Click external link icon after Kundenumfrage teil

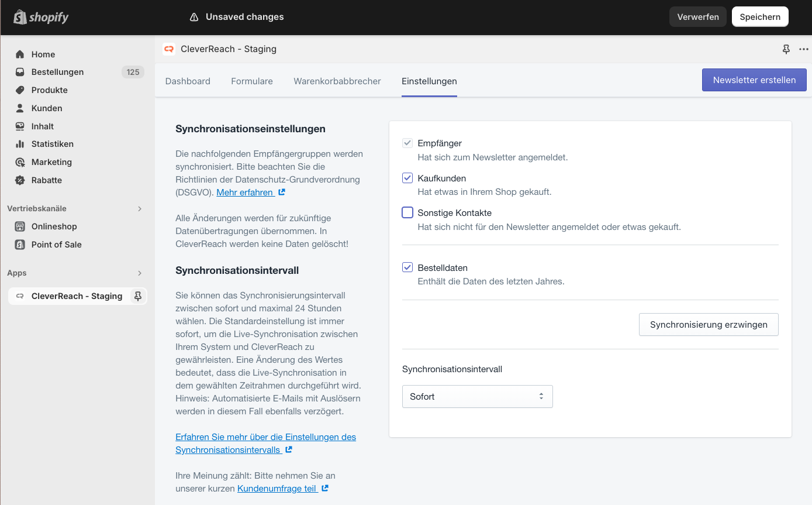coord(325,488)
